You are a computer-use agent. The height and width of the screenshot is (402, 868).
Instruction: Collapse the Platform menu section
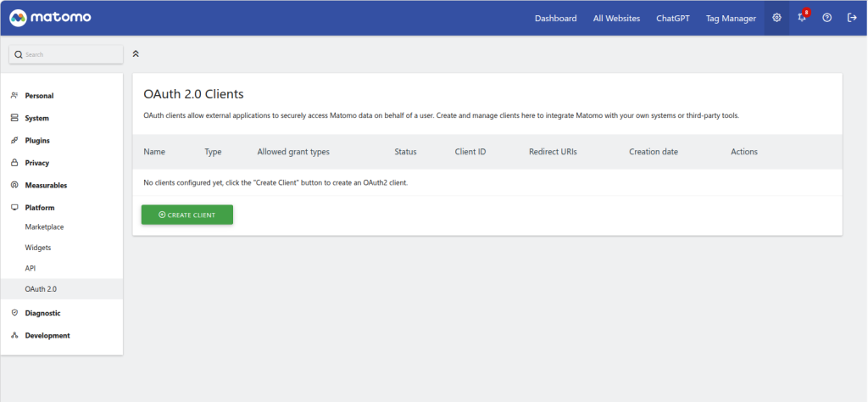pos(40,208)
